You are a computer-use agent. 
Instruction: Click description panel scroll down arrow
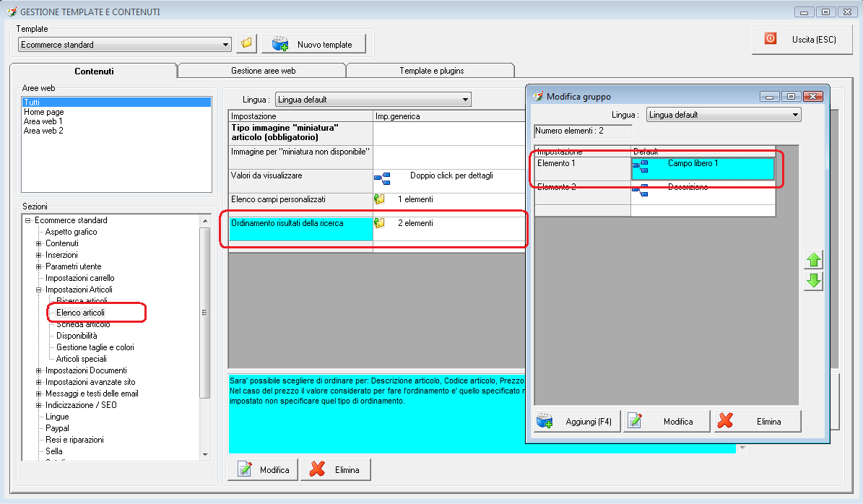tap(742, 448)
